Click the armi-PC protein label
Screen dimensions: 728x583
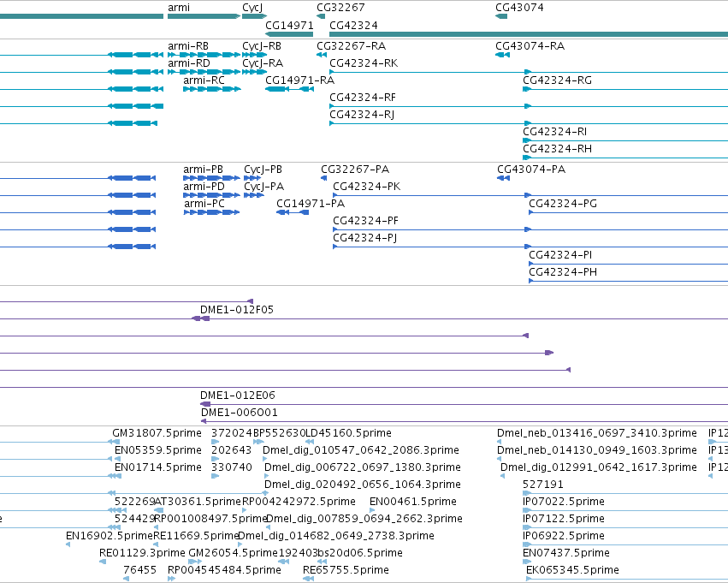[204, 204]
